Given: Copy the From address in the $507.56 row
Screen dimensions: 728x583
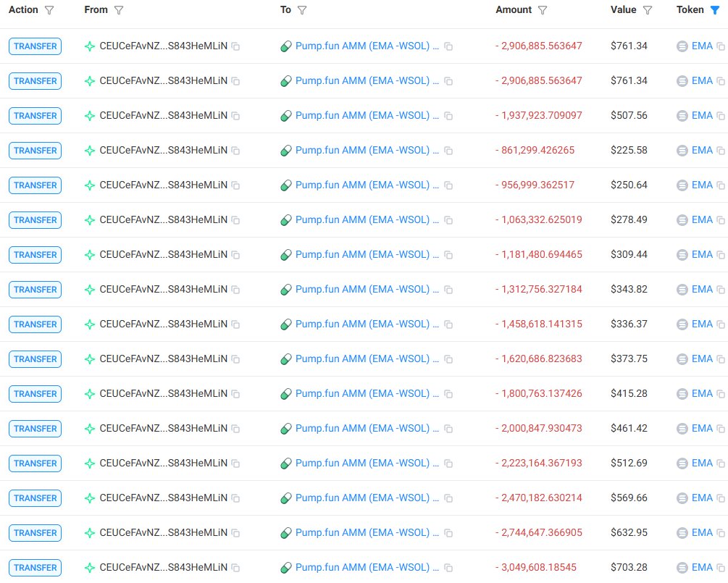Looking at the screenshot, I should click(235, 116).
